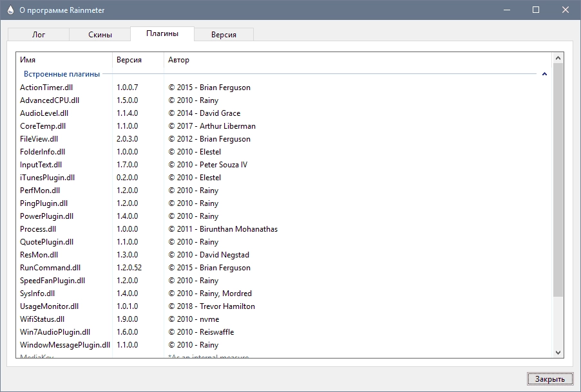Click author © 2010 - nvme

pyautogui.click(x=194, y=319)
